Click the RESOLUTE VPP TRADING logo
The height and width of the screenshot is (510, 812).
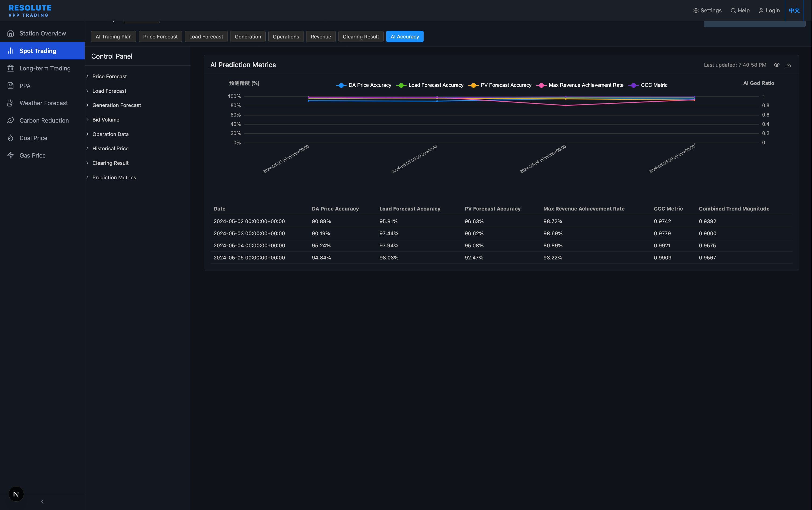pos(30,10)
